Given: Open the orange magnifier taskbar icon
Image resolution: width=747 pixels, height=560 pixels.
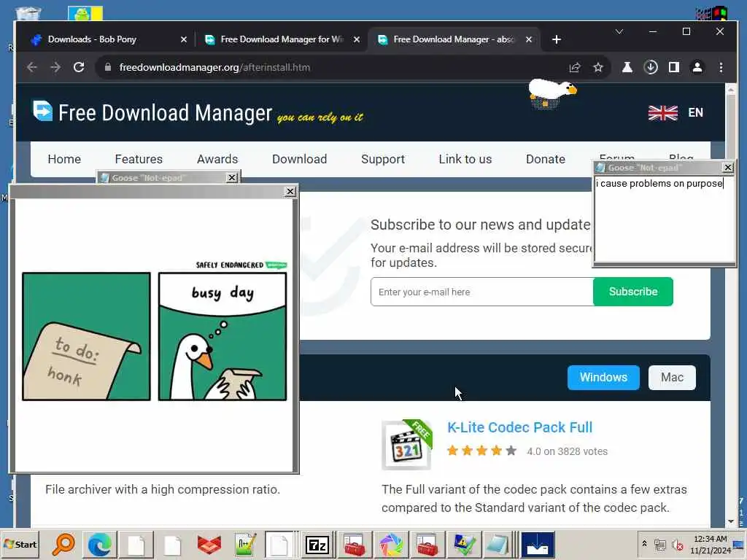Looking at the screenshot, I should pyautogui.click(x=63, y=544).
